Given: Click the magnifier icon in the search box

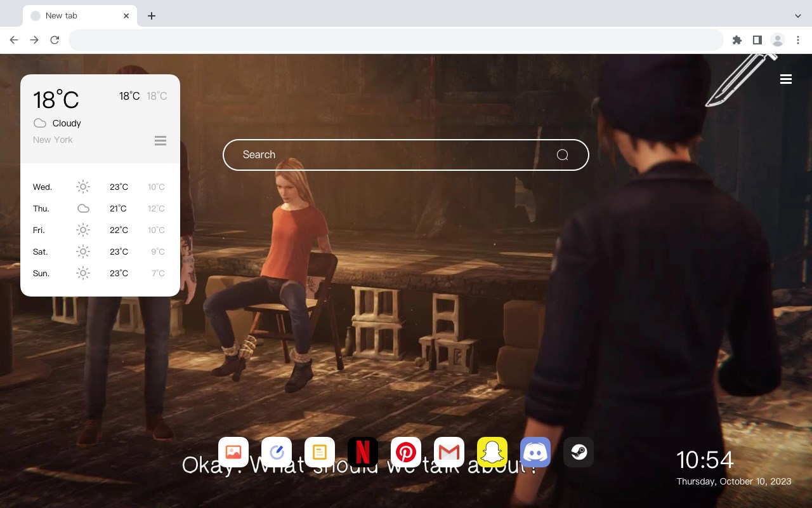Looking at the screenshot, I should click(562, 155).
